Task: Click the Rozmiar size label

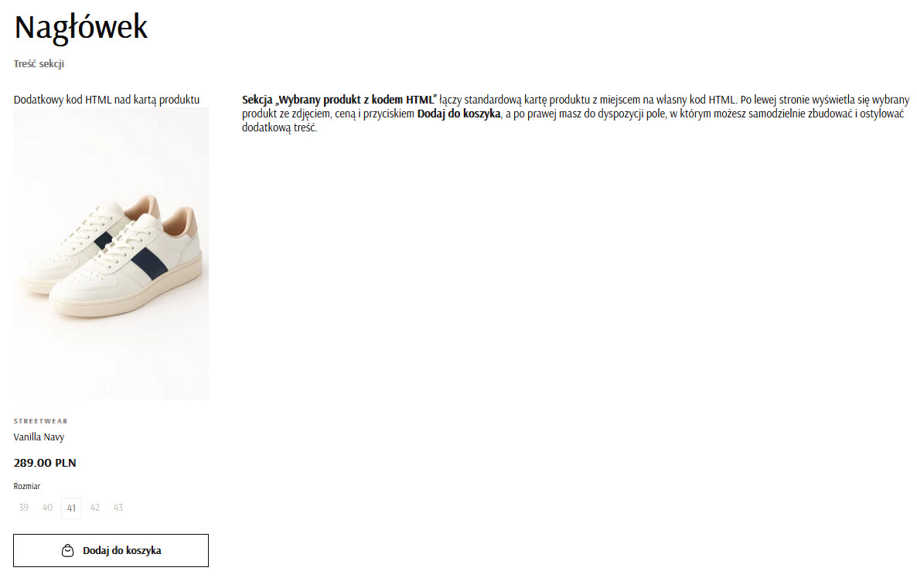Action: [27, 486]
